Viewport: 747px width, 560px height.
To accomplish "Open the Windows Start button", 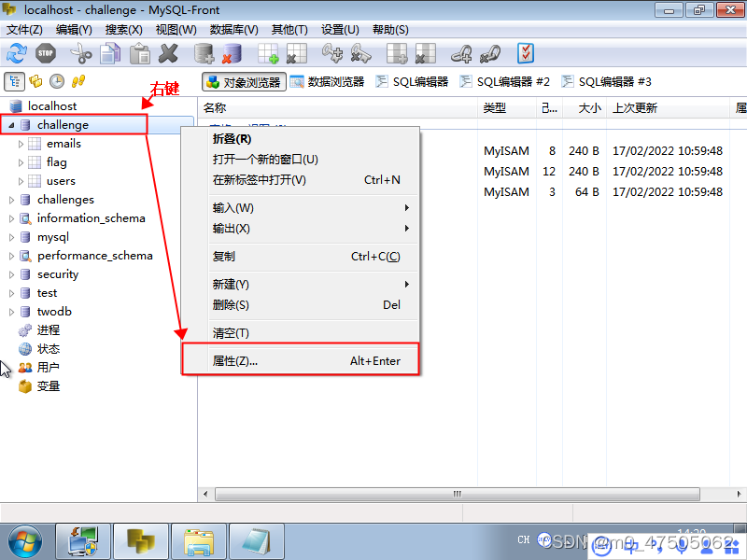I will pos(25,542).
